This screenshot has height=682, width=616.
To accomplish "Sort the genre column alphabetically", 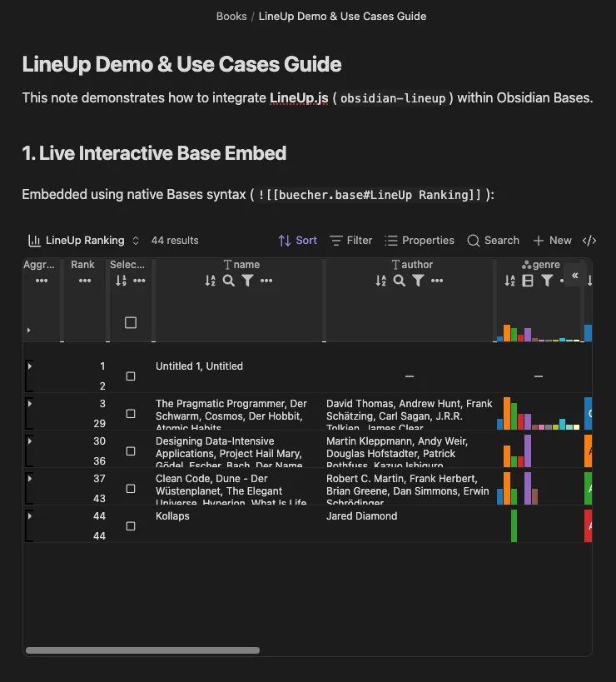I will tap(510, 281).
